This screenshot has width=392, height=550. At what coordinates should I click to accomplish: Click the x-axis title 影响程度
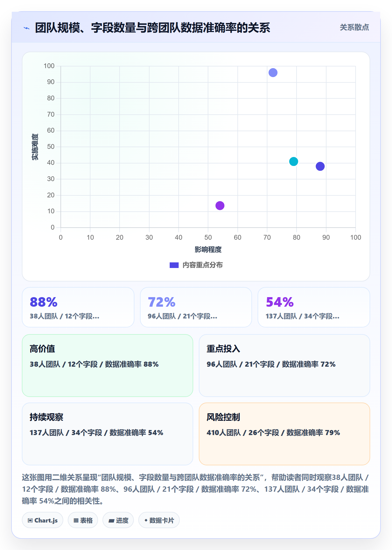pos(208,249)
